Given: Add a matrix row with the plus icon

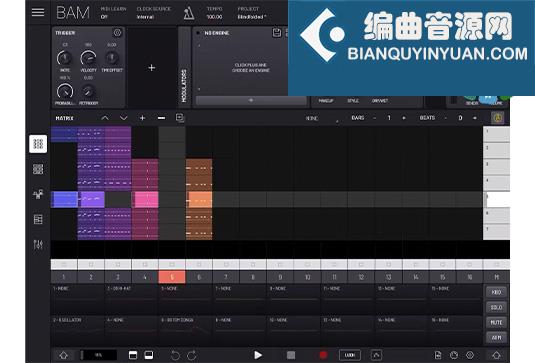Looking at the screenshot, I should tap(142, 118).
